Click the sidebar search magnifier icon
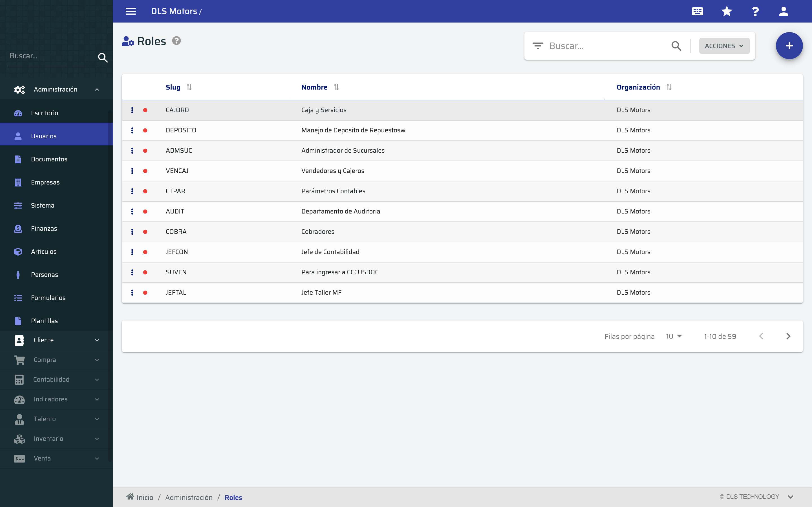Viewport: 812px width, 507px height. pos(103,58)
